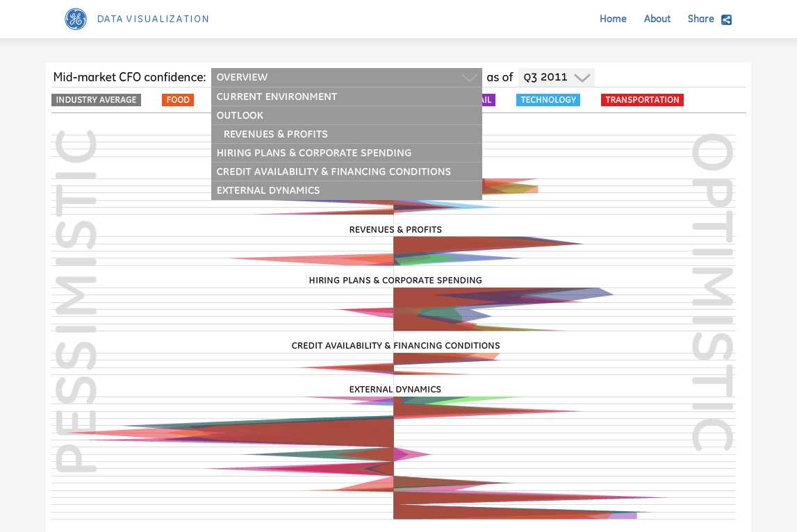This screenshot has width=797, height=532.
Task: Click the REVENUES & PROFITS chart heading
Action: (x=395, y=230)
